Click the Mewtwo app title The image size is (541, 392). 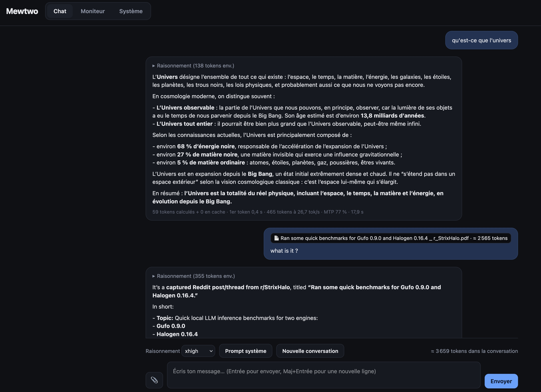22,11
